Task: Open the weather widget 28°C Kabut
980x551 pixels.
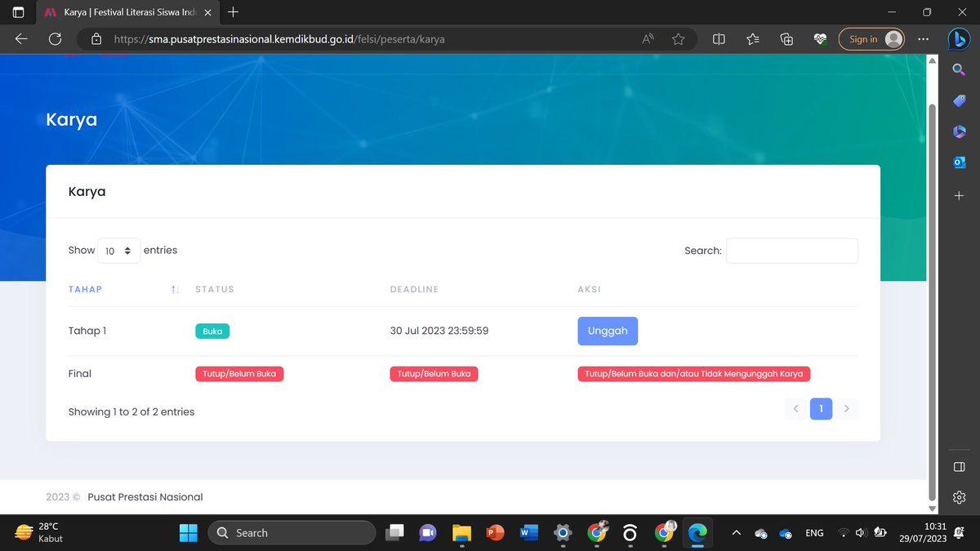Action: click(39, 533)
